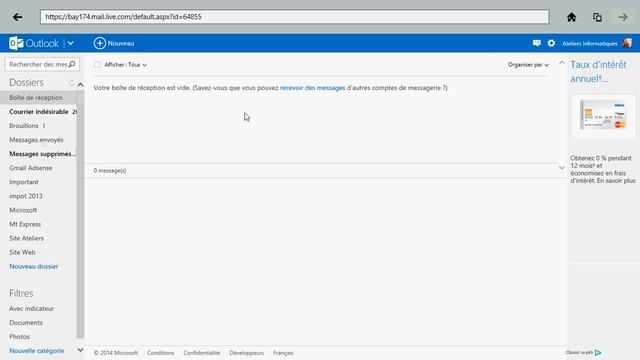640x360 pixels.
Task: Open the browser tabs icon
Action: (597, 17)
